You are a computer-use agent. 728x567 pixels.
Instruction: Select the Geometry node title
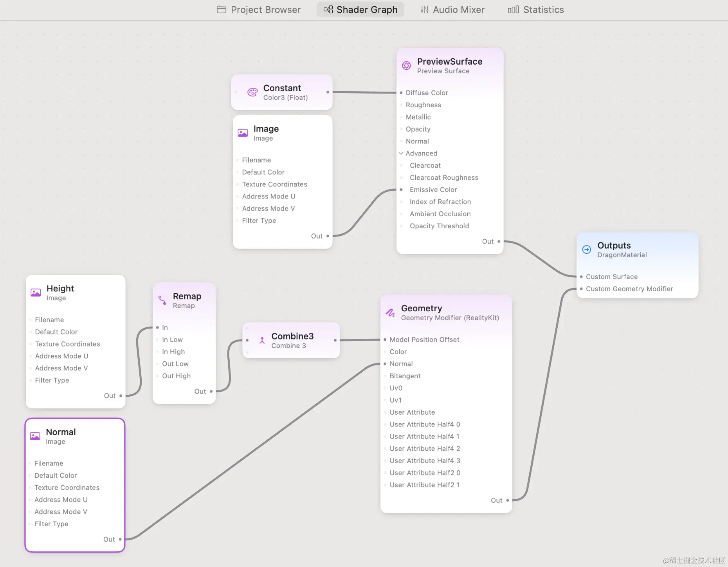(422, 309)
